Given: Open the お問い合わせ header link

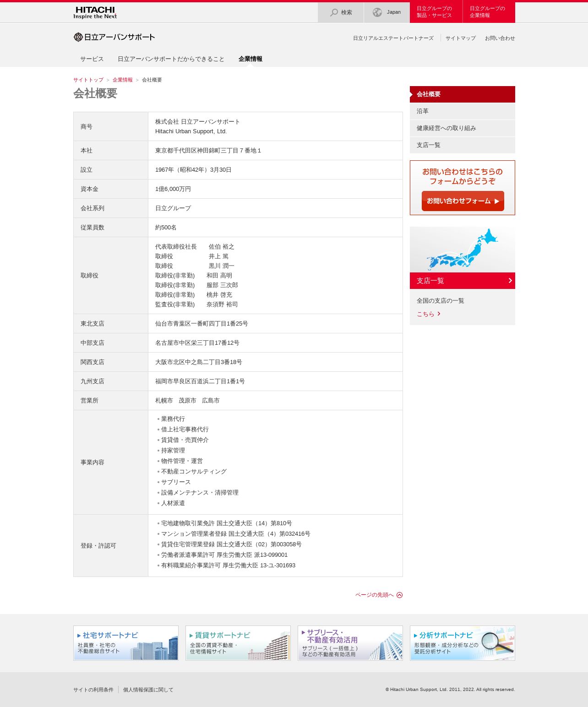Looking at the screenshot, I should click(x=500, y=38).
